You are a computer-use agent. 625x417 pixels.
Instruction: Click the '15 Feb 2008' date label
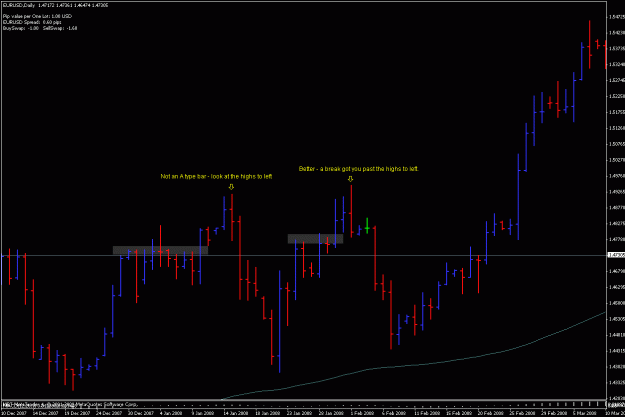click(x=458, y=413)
